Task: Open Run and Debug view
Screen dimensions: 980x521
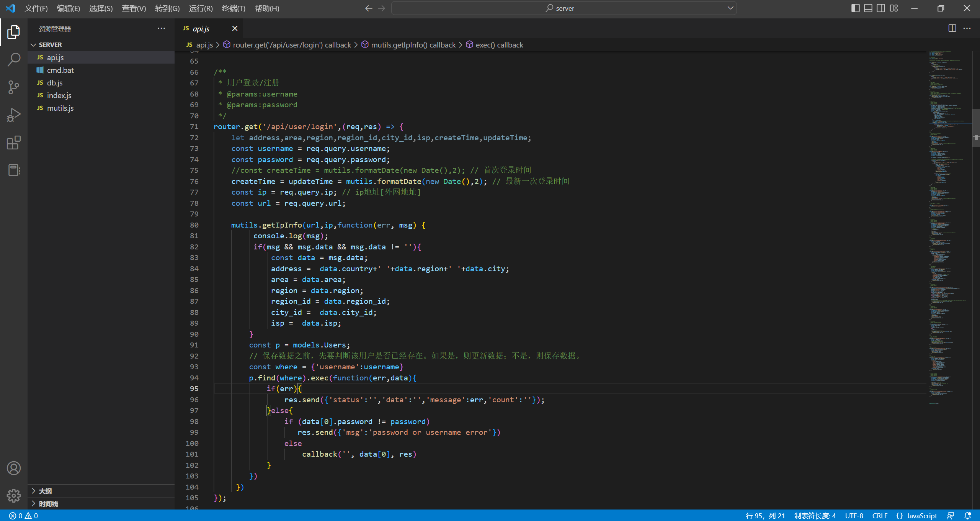Action: point(13,115)
